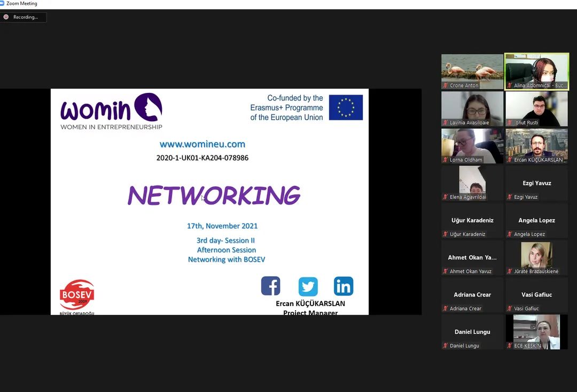The image size is (577, 392).
Task: Click muted mic icon for Ionut Rusti
Action: coord(510,122)
